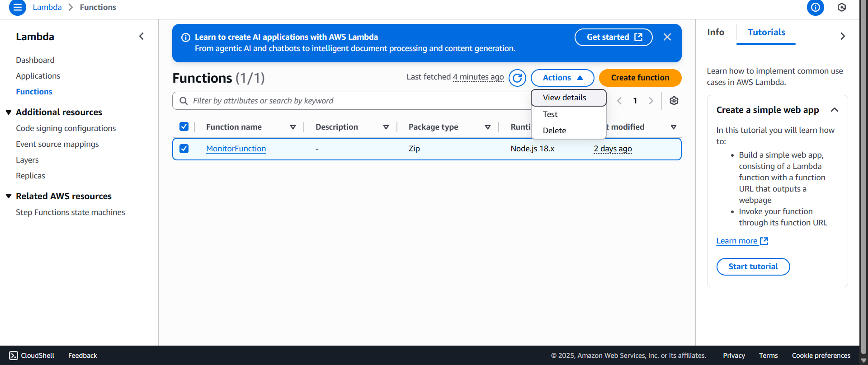The image size is (868, 365).
Task: Select View details from Actions menu
Action: 564,98
